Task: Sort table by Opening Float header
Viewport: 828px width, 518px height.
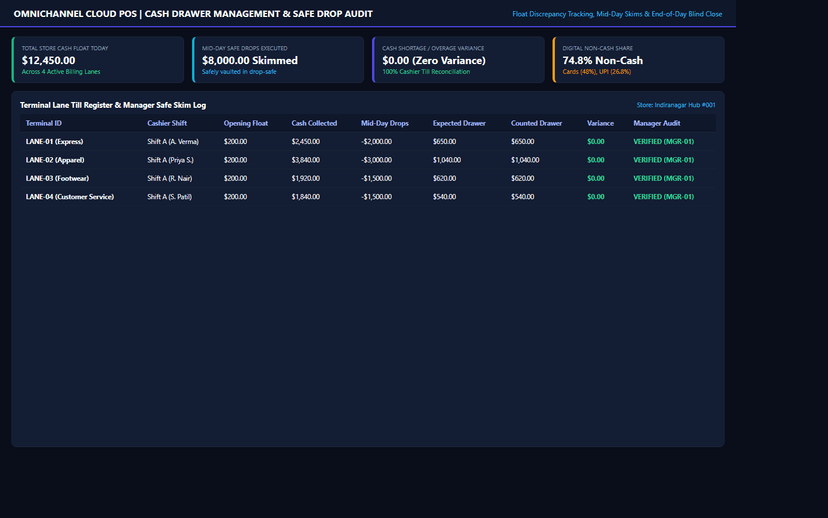Action: [246, 123]
